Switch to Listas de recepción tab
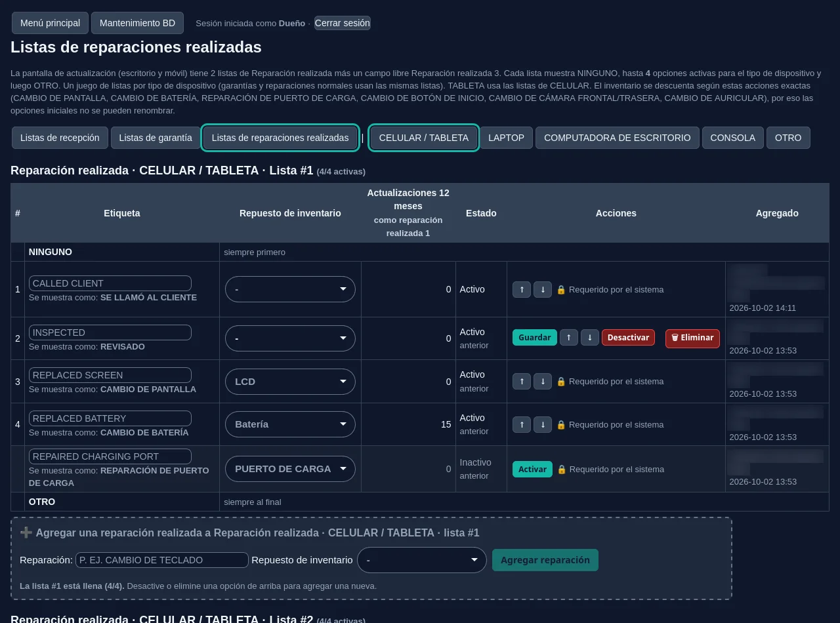This screenshot has width=840, height=623. (60, 138)
